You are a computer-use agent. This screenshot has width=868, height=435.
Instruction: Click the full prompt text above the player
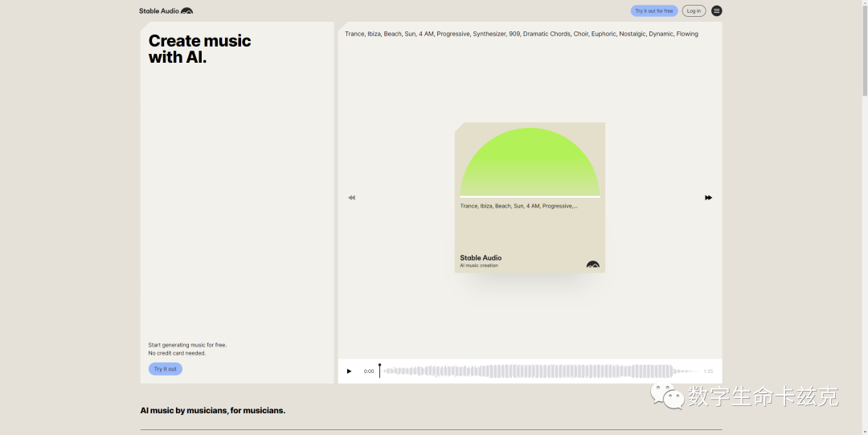click(521, 34)
